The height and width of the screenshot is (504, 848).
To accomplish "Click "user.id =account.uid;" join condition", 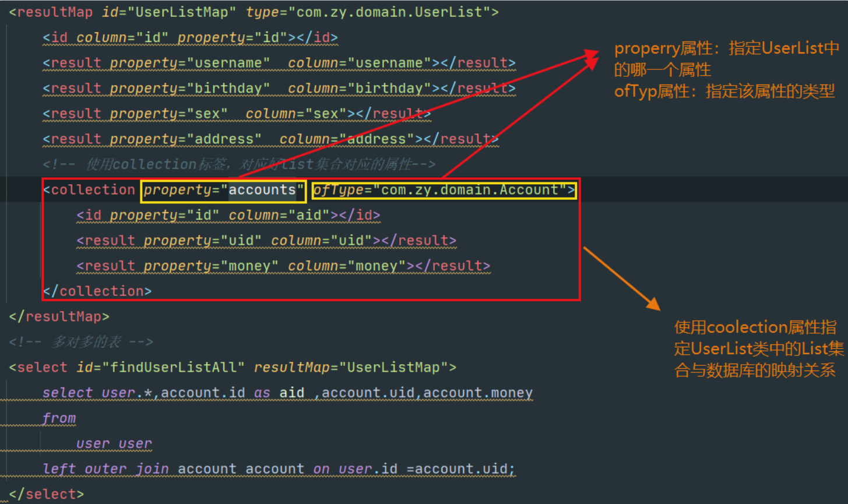I will click(427, 469).
